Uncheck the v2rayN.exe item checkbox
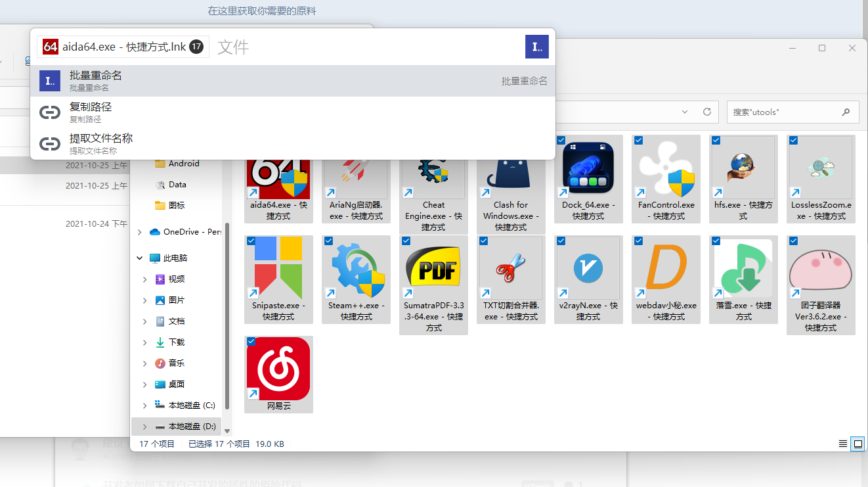The image size is (868, 487). (x=561, y=241)
